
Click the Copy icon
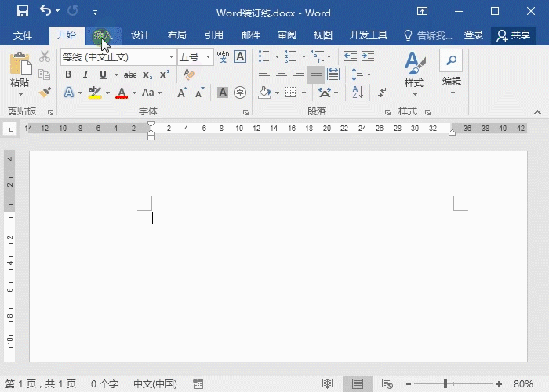coord(45,74)
